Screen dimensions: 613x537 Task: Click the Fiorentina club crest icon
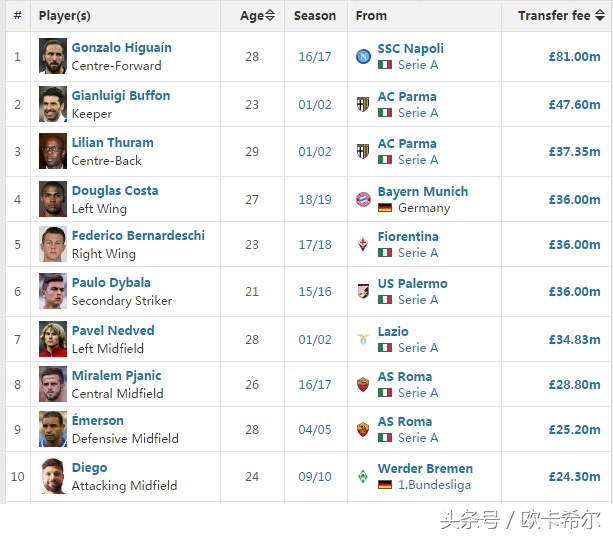coord(363,244)
